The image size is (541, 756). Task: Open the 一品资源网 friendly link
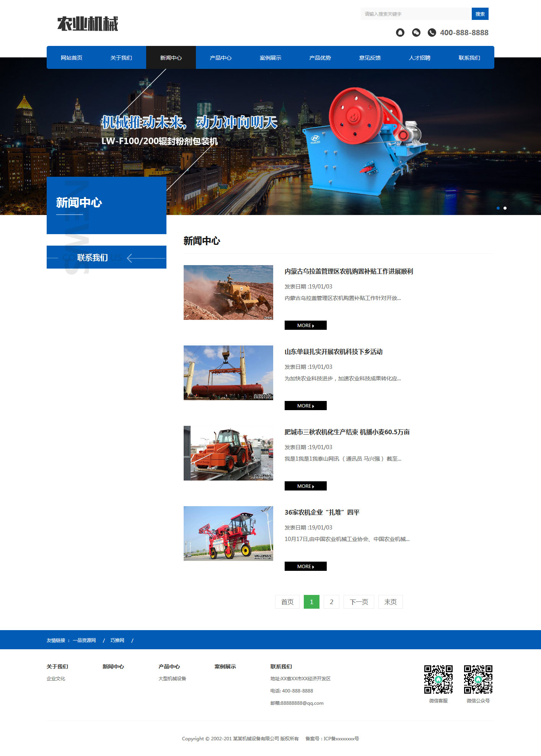[x=84, y=640]
